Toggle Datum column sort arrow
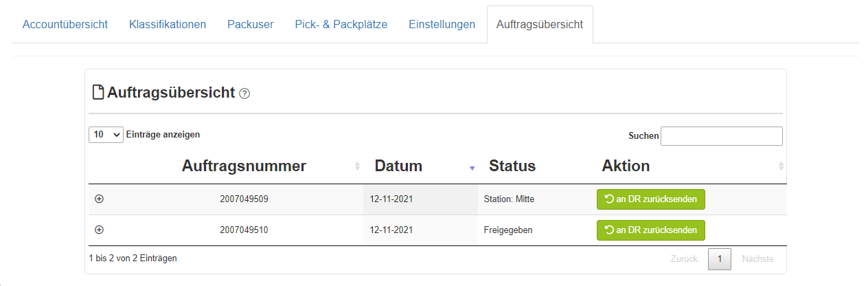 pos(472,168)
